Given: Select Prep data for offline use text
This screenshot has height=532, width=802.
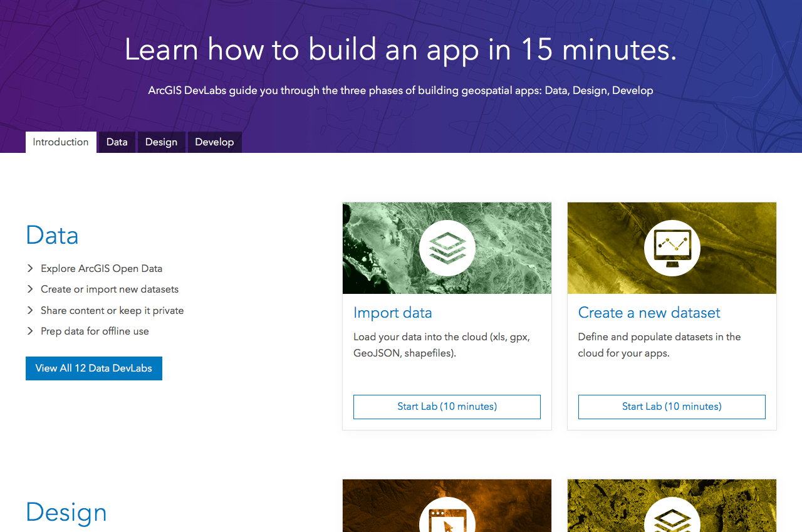Looking at the screenshot, I should 95,331.
